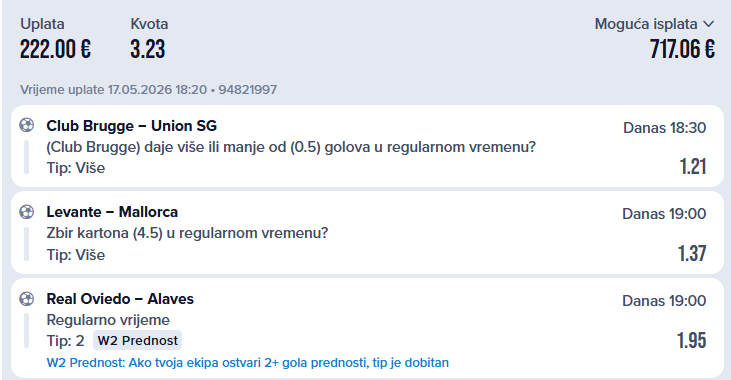Select the ticket payment time and ID line

[148, 90]
